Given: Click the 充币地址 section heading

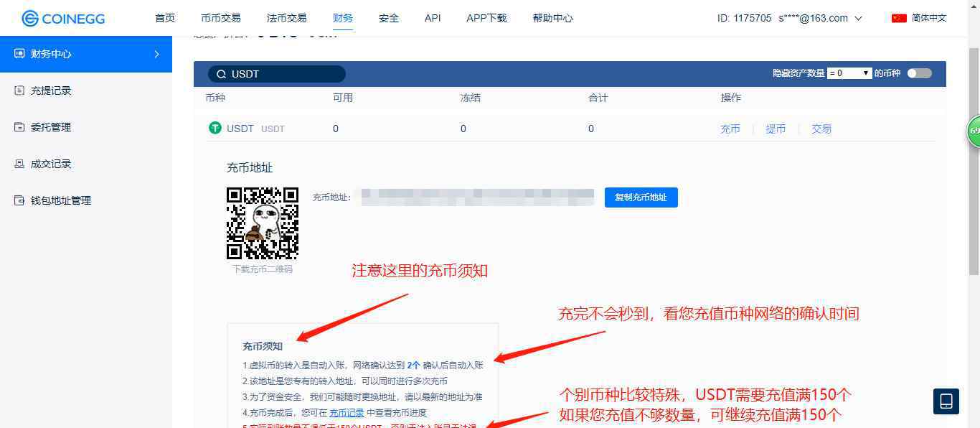Looking at the screenshot, I should point(250,167).
